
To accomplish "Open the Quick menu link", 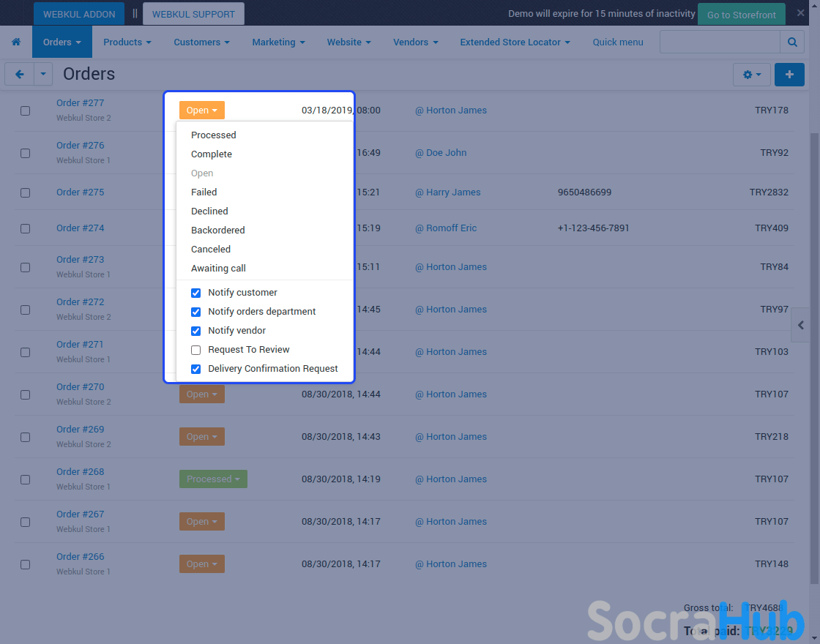I will pos(618,42).
